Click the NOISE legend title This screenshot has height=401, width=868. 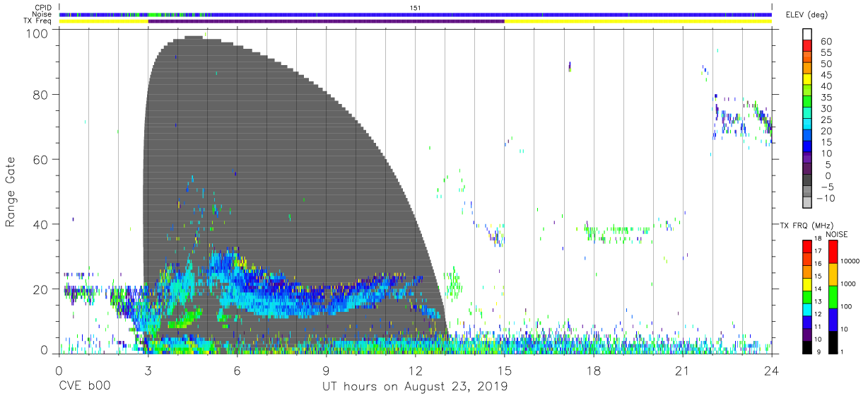(x=838, y=234)
